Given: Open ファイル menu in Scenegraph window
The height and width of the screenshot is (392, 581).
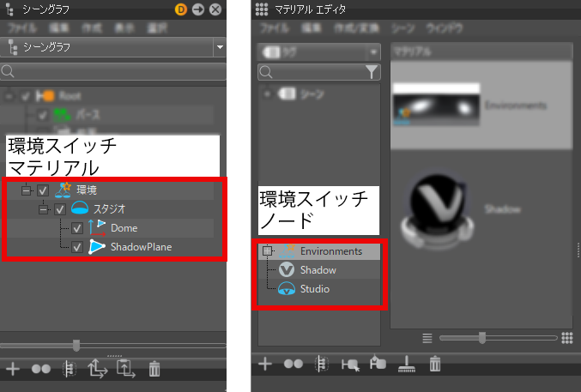Looking at the screenshot, I should coord(21,28).
